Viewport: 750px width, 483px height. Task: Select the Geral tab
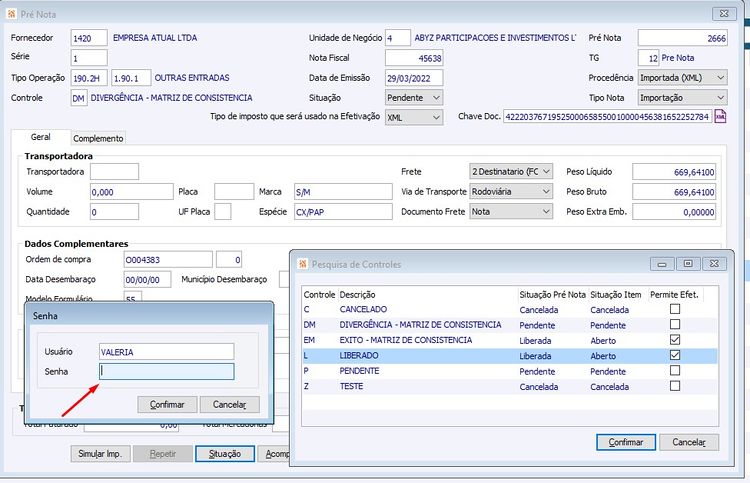click(41, 137)
